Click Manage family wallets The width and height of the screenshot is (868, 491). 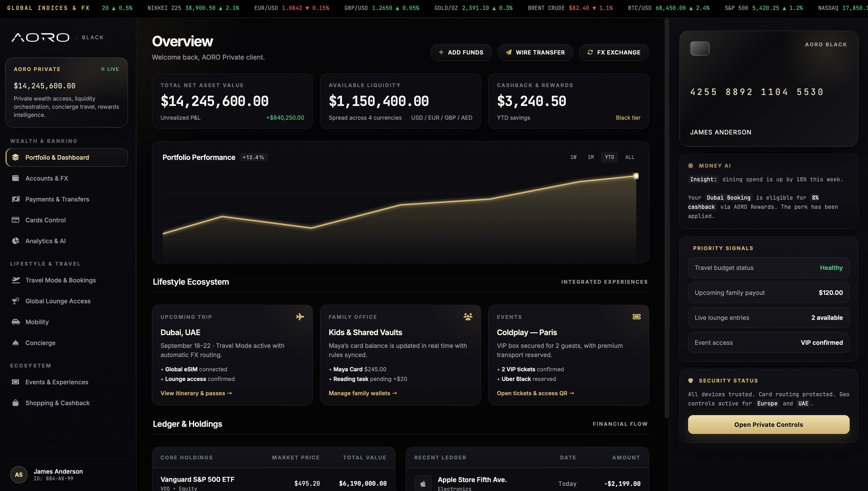pos(363,393)
